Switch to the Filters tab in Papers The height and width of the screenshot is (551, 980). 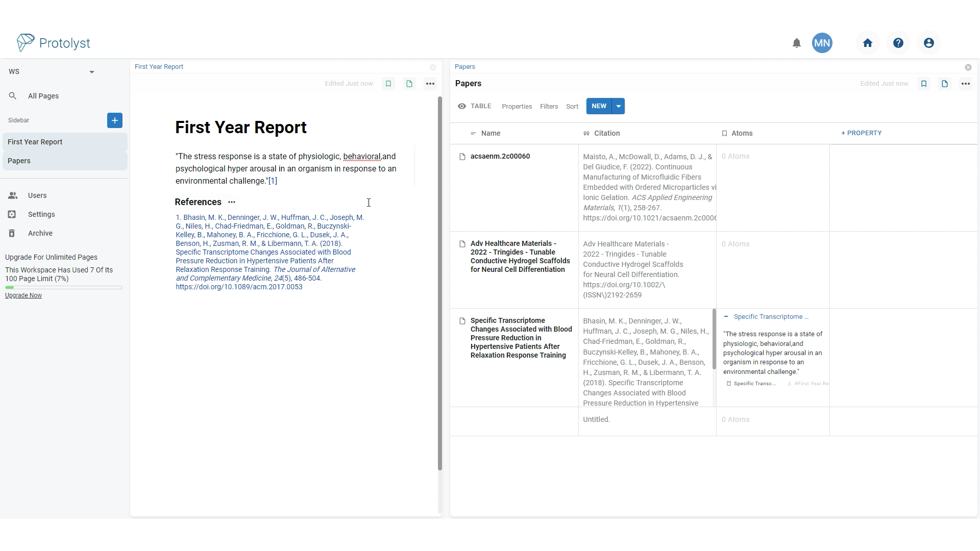pos(549,106)
